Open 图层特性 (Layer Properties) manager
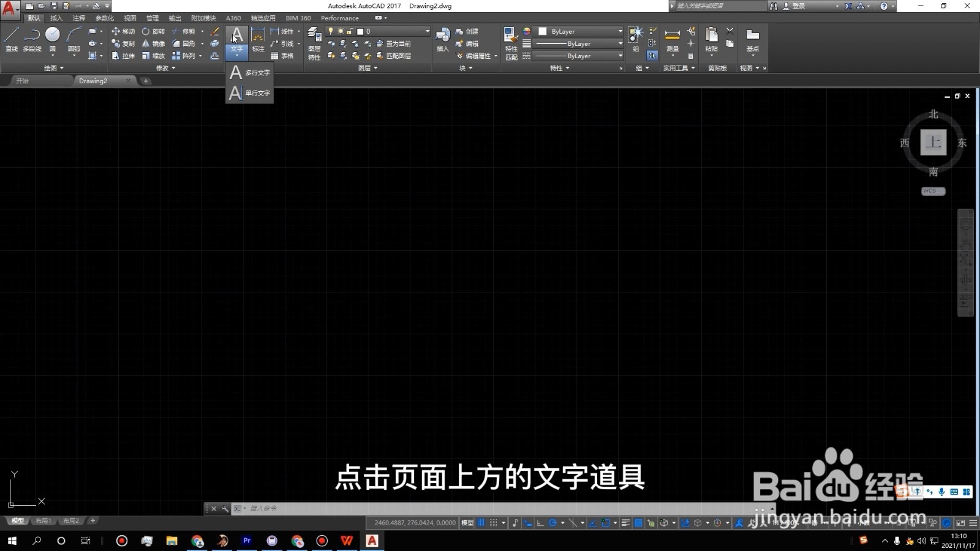Image resolution: width=980 pixels, height=551 pixels. [x=314, y=43]
